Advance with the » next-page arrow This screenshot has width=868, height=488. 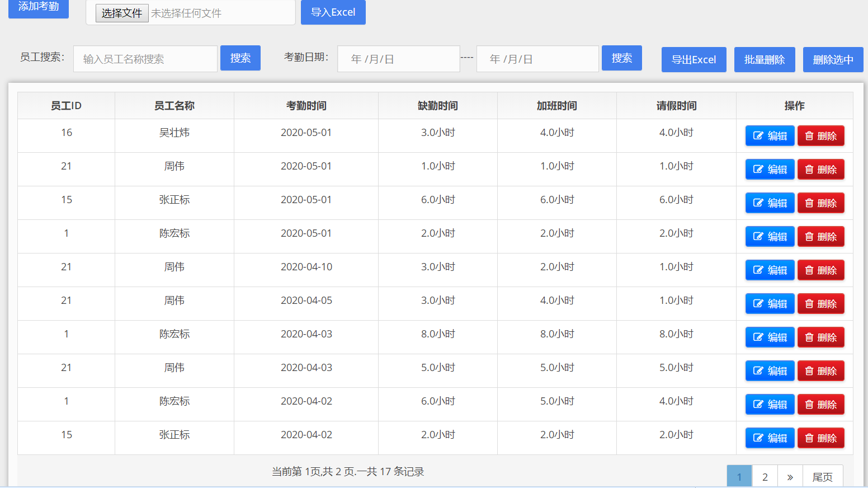tap(790, 477)
